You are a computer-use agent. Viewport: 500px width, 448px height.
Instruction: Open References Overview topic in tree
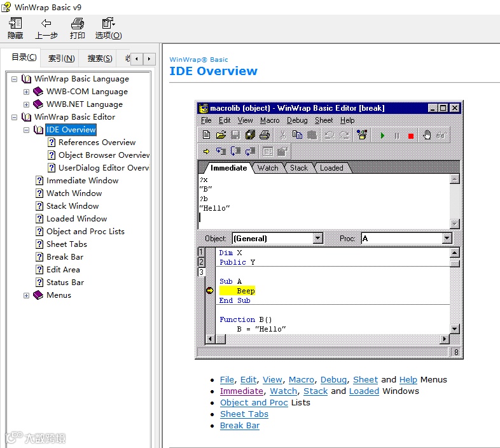97,143
